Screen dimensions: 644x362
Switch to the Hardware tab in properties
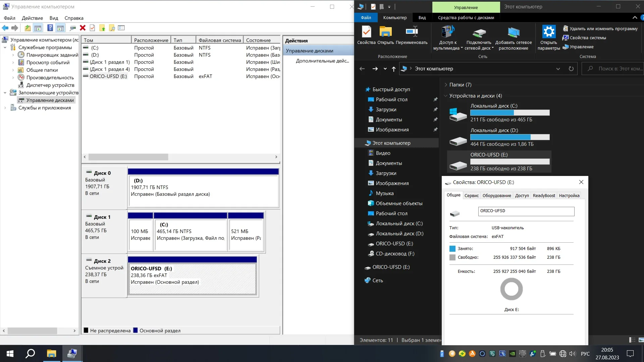click(x=496, y=196)
